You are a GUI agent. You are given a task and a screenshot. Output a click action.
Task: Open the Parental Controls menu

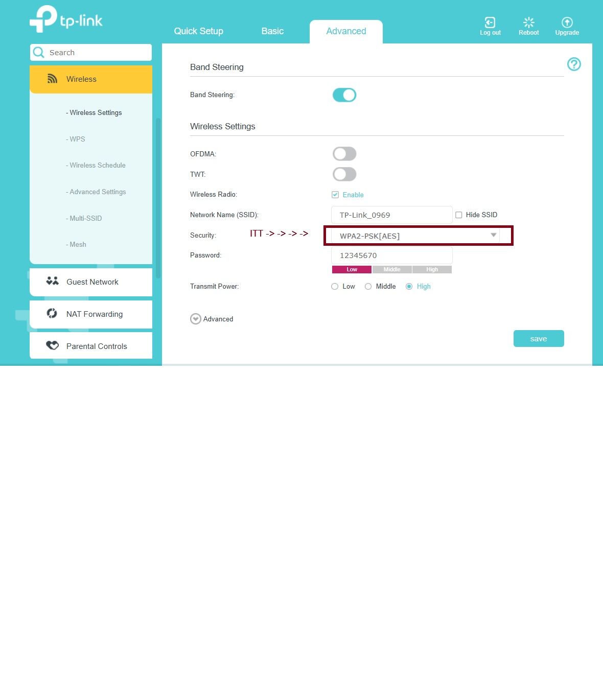click(91, 345)
